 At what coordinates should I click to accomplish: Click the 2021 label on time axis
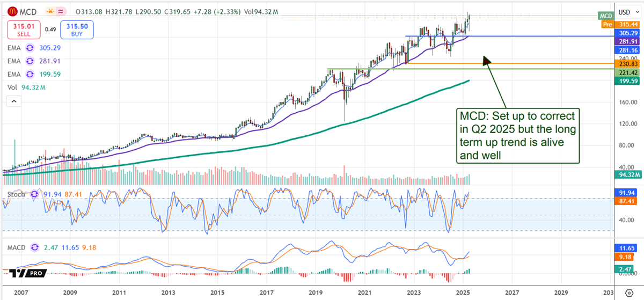(364, 293)
